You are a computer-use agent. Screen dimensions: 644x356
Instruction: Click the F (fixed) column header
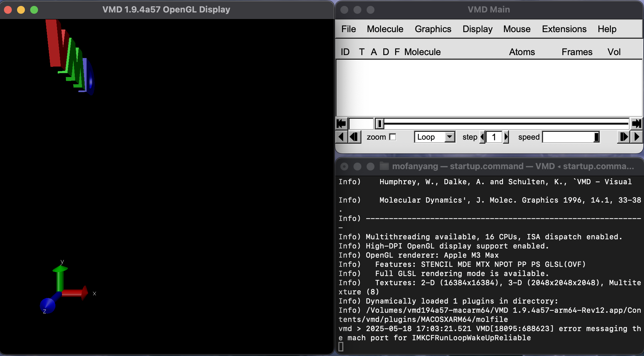397,52
